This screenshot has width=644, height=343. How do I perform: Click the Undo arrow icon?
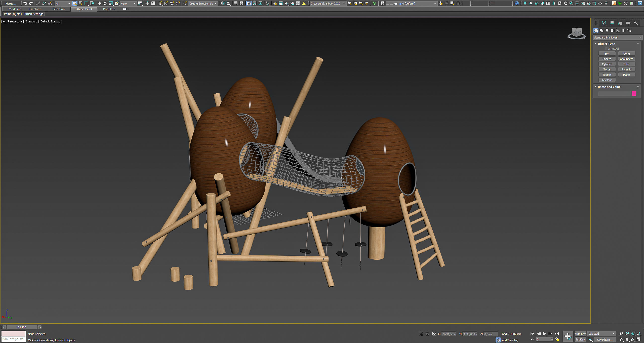[x=25, y=3]
